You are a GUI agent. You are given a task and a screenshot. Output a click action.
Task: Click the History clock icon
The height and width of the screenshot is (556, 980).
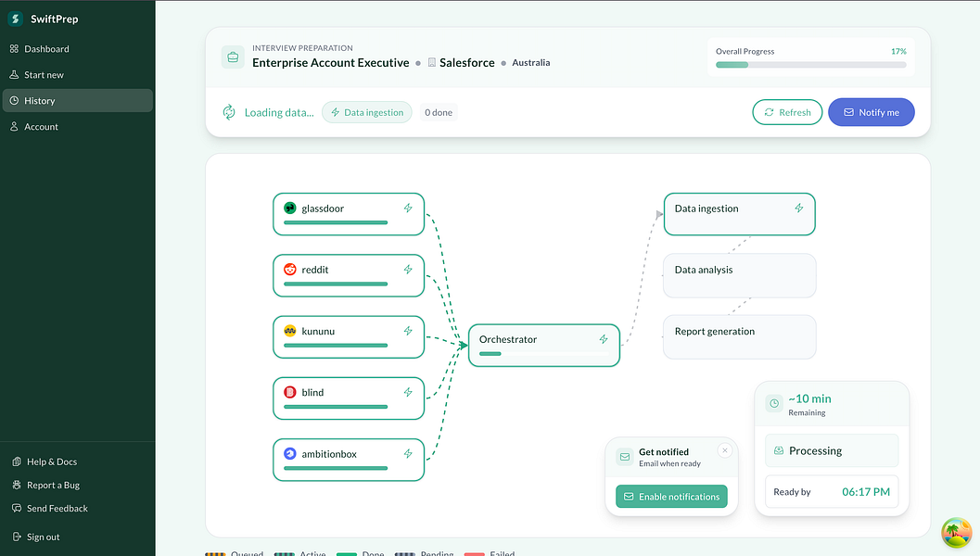(x=15, y=101)
